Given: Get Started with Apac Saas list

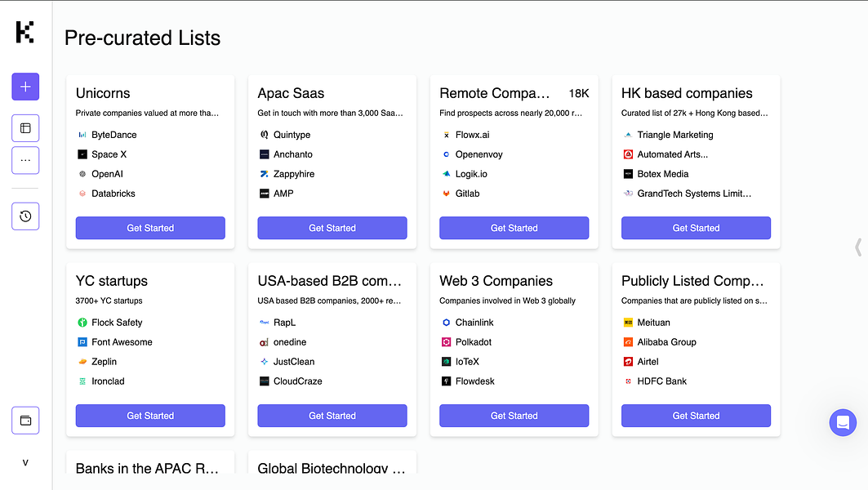Looking at the screenshot, I should coord(332,228).
